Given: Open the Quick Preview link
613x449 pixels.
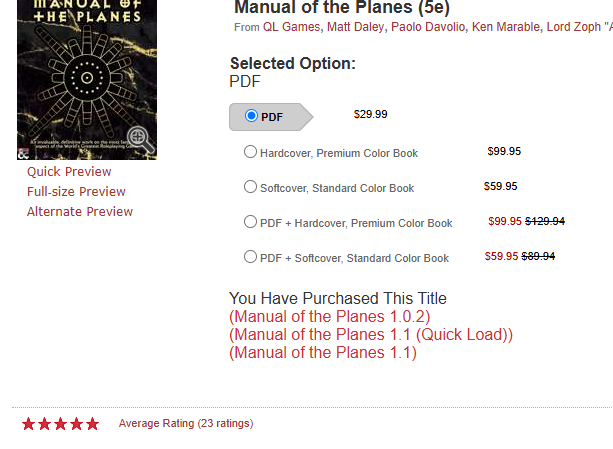Looking at the screenshot, I should tap(69, 172).
